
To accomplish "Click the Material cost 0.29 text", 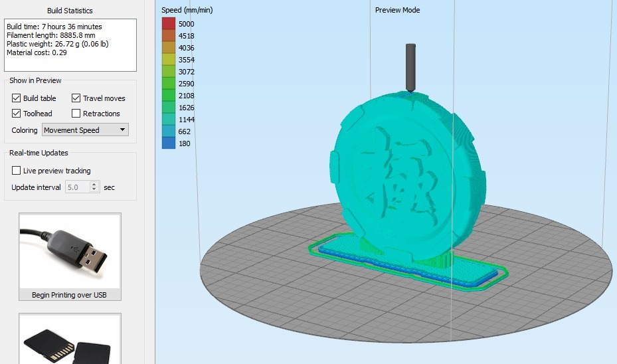I will tap(37, 52).
